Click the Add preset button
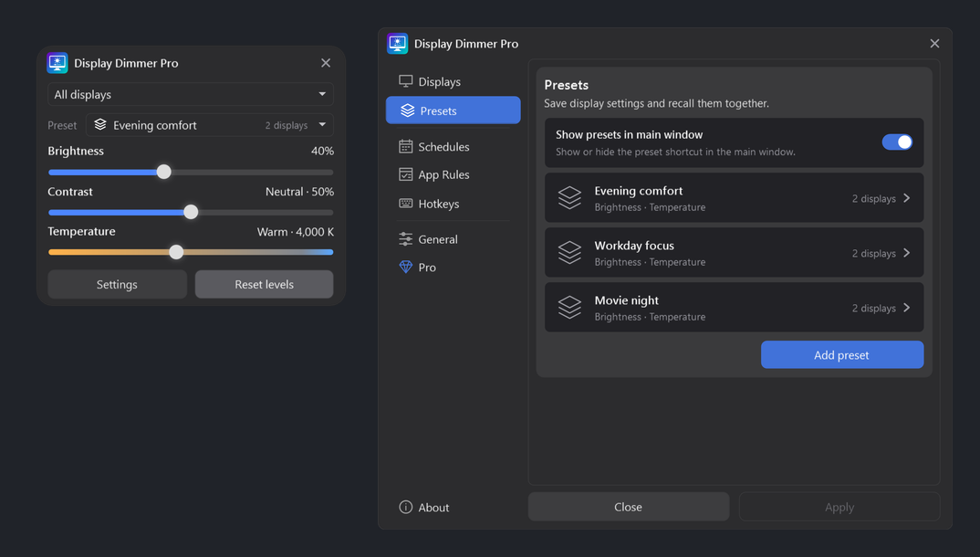 point(842,354)
